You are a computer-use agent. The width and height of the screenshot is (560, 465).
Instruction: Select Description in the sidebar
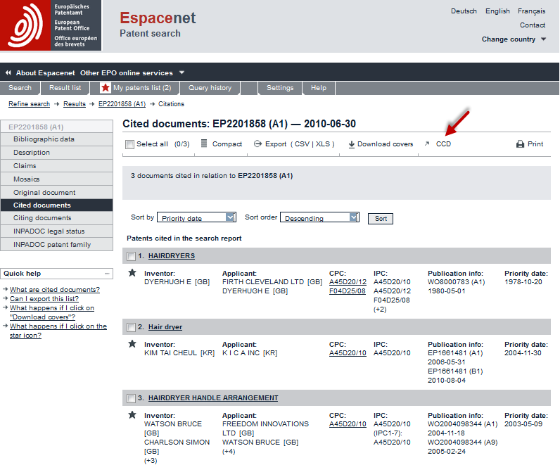tap(57, 152)
